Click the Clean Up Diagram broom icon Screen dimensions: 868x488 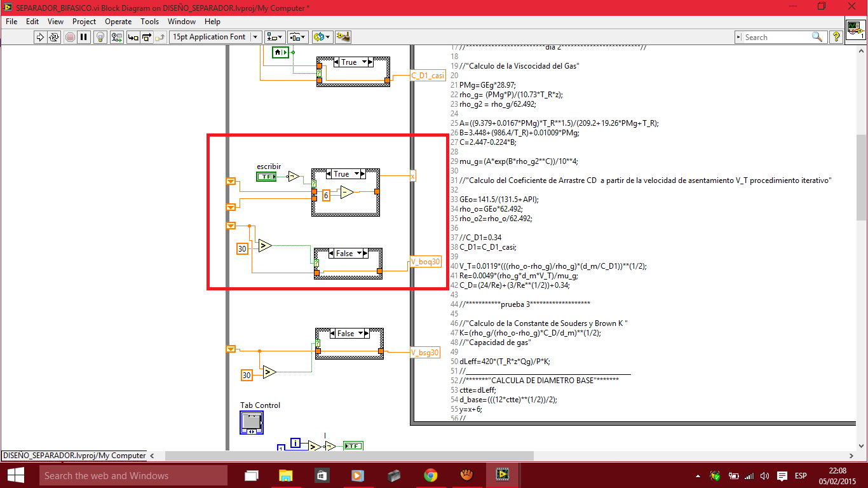(x=343, y=37)
